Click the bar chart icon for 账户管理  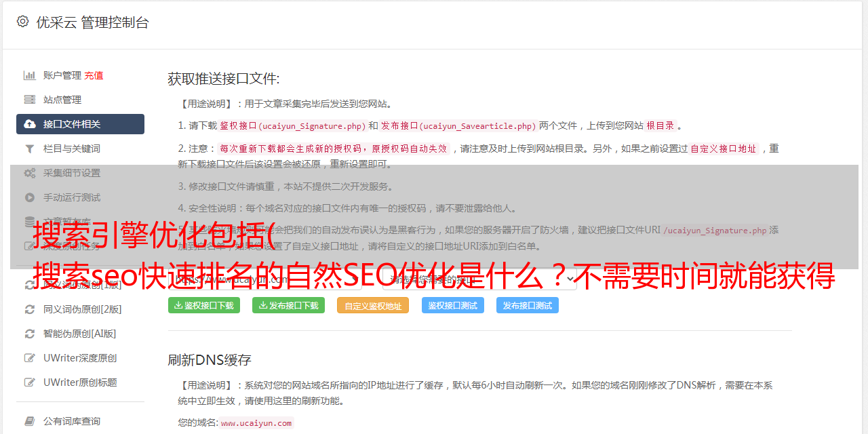30,75
